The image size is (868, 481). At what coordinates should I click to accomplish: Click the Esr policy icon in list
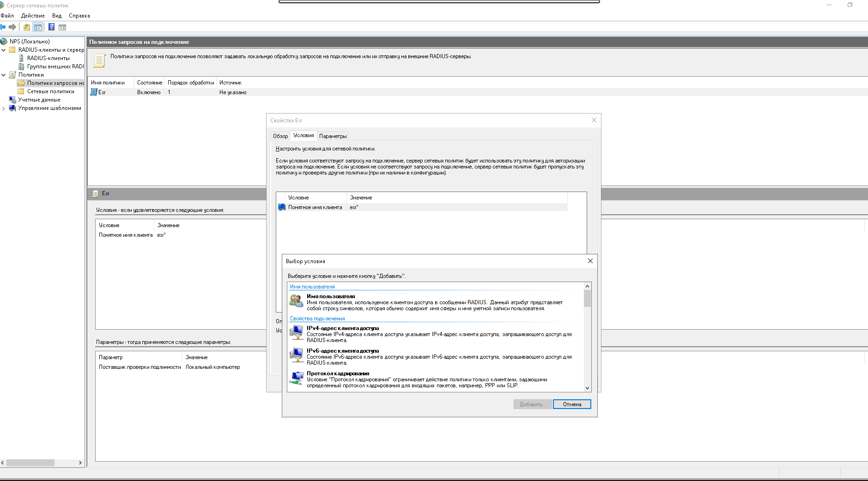[94, 92]
